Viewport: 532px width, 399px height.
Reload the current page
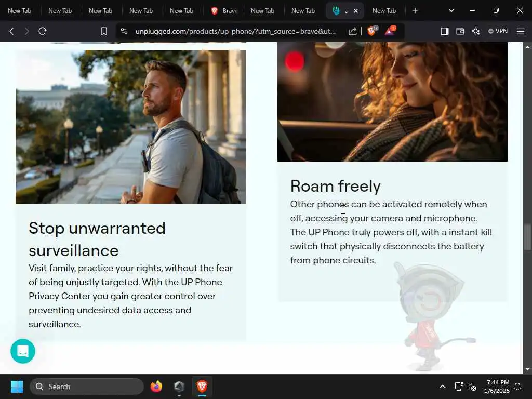click(x=43, y=31)
